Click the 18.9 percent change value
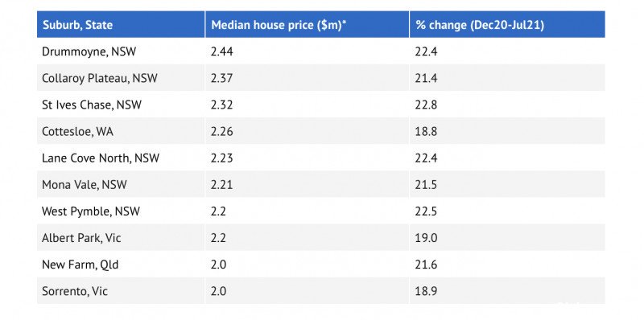Screen dimensions: 644x320 [426, 291]
